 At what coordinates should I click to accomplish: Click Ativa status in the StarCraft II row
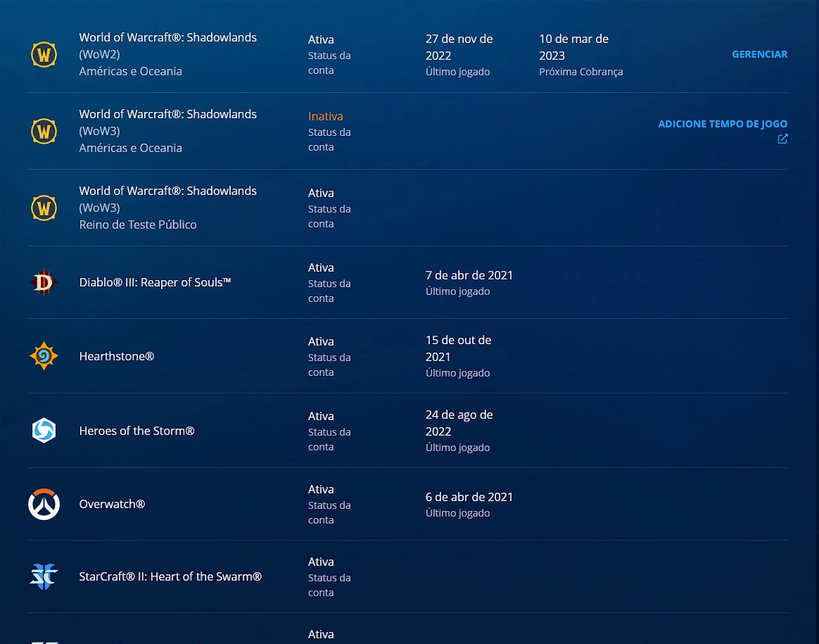(321, 562)
